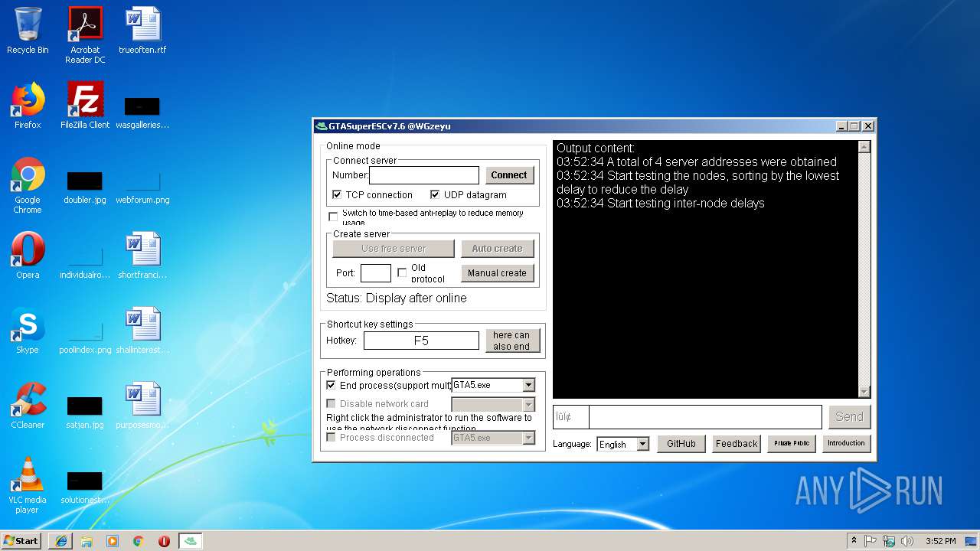
Task: Click the Connect button
Action: point(509,175)
